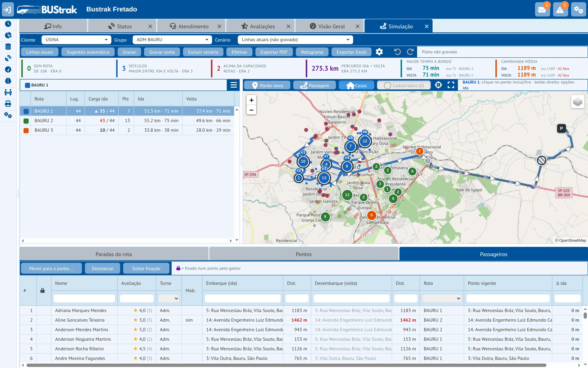588x368 pixels.
Task: Click the Exportar PDF button
Action: pos(274,52)
